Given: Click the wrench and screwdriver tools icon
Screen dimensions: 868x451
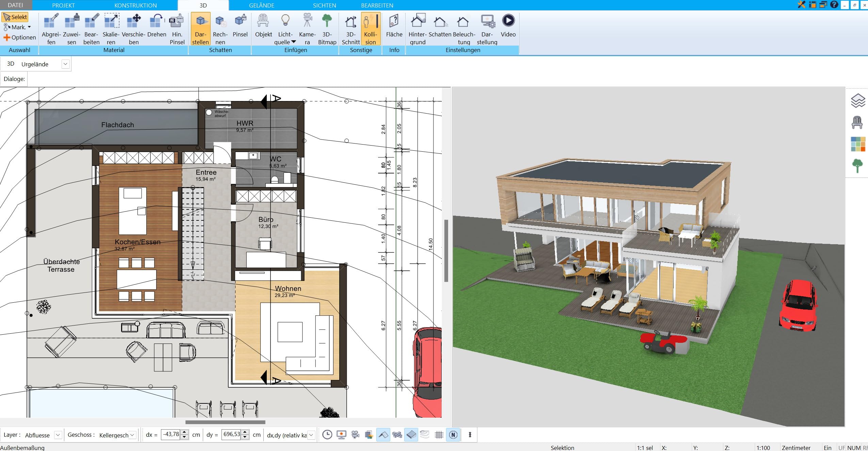Looking at the screenshot, I should 802,5.
